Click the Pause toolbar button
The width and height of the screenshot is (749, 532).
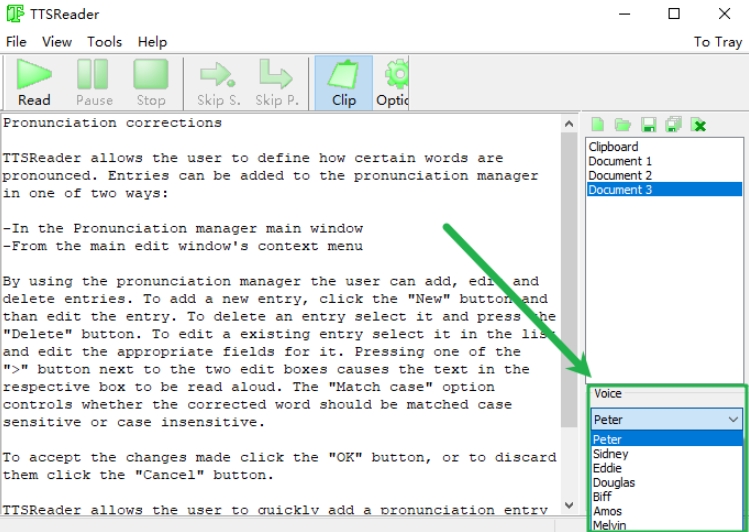click(94, 83)
